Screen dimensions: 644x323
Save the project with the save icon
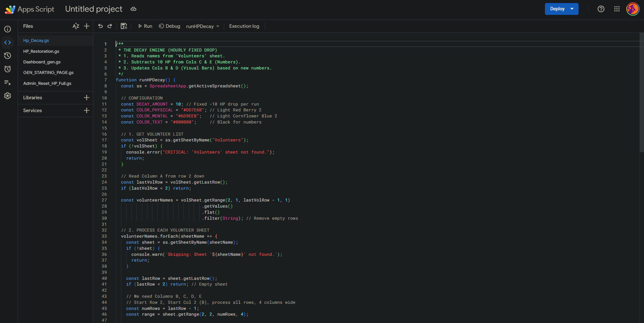(x=124, y=26)
